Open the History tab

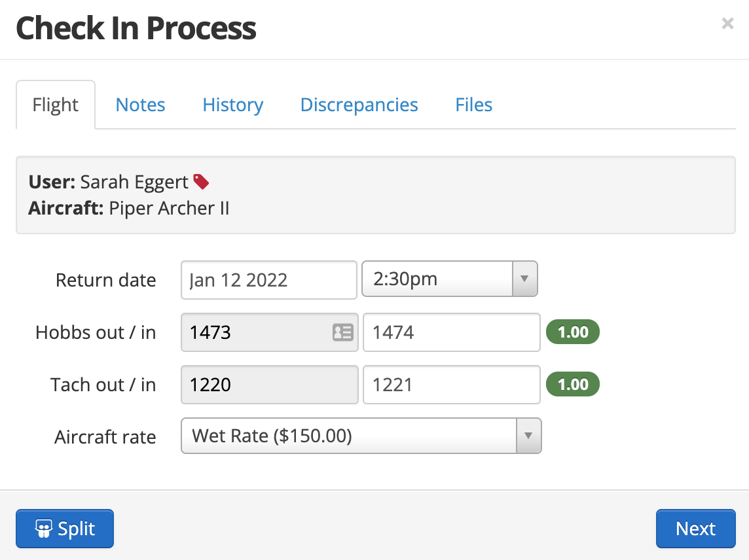(x=232, y=105)
